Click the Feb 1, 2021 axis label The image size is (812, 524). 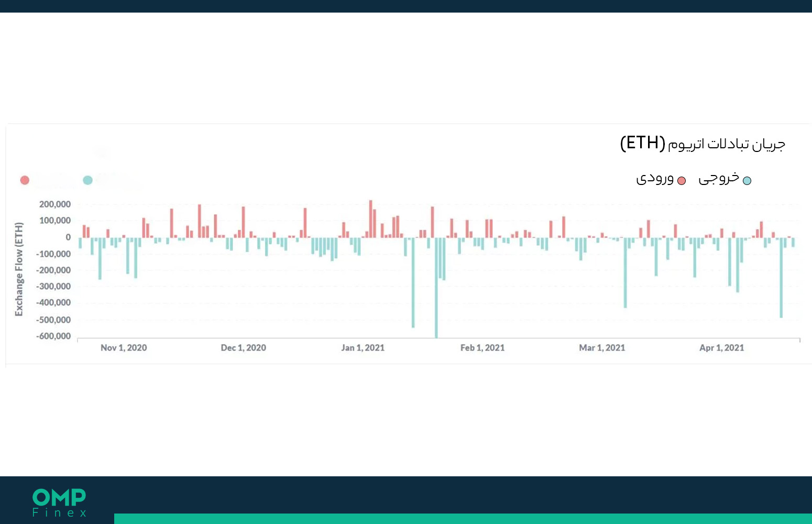pos(482,348)
